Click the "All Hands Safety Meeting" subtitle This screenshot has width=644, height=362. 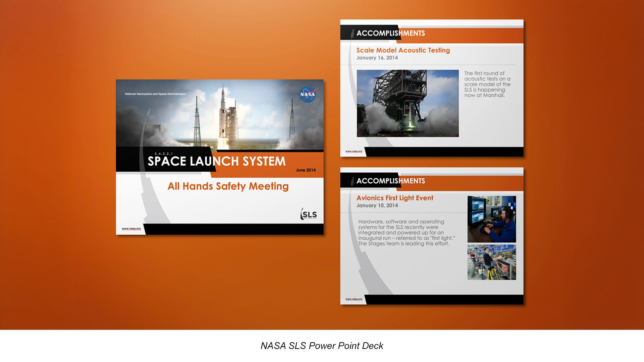[x=228, y=186]
